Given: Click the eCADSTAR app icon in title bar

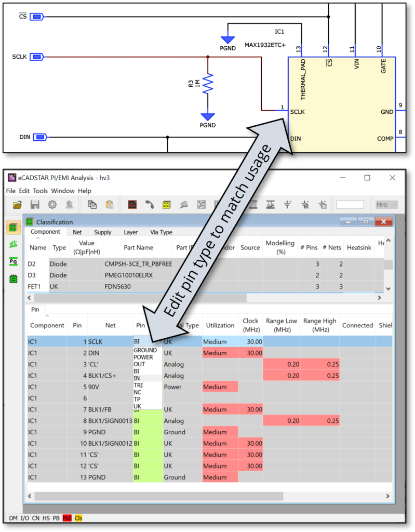Looking at the screenshot, I should [x=12, y=178].
